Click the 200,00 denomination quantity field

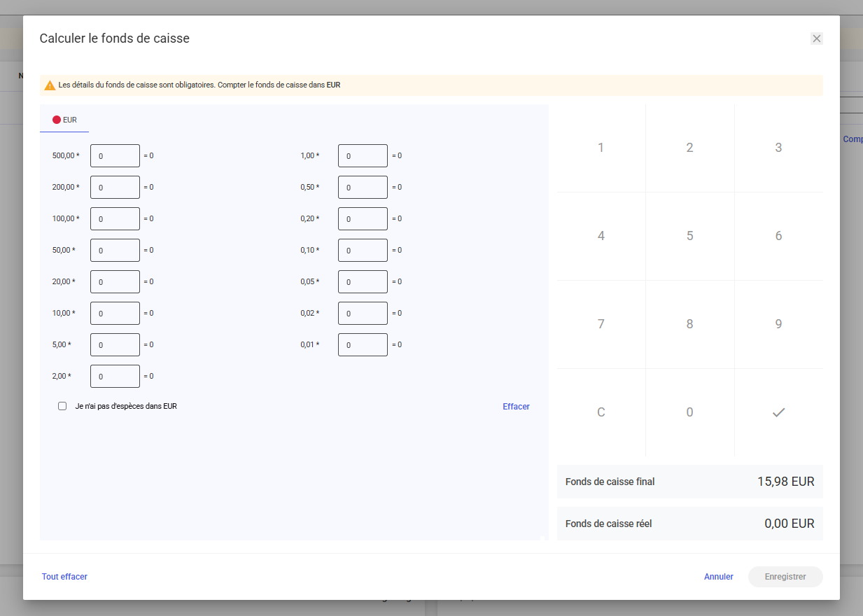point(115,187)
